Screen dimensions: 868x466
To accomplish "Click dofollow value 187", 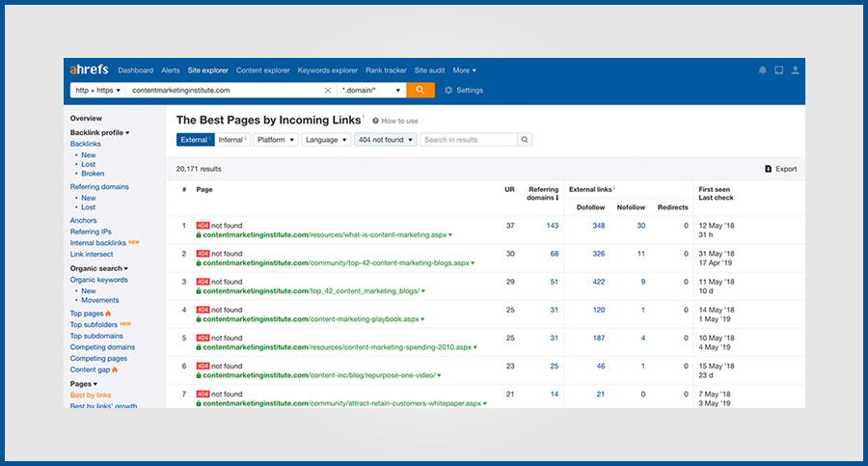I will 598,338.
